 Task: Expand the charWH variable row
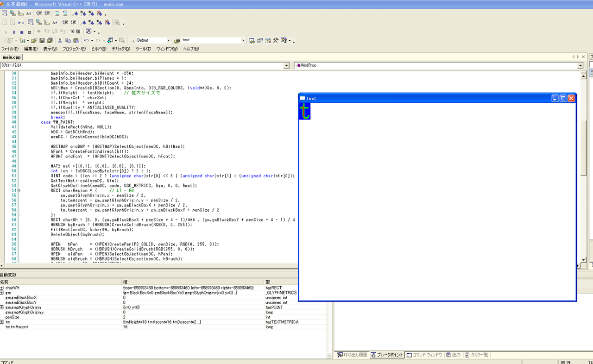[2, 288]
